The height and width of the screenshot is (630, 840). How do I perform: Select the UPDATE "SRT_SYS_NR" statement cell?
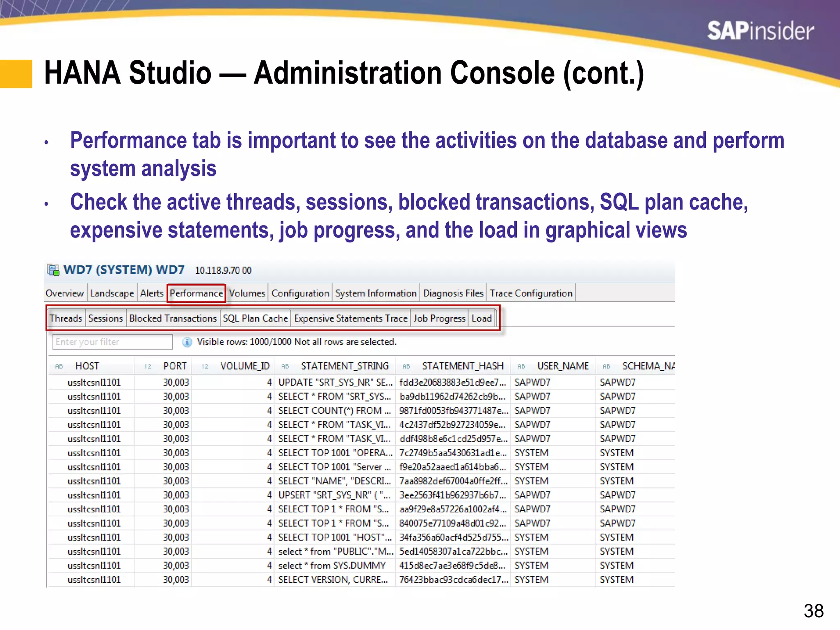(335, 383)
